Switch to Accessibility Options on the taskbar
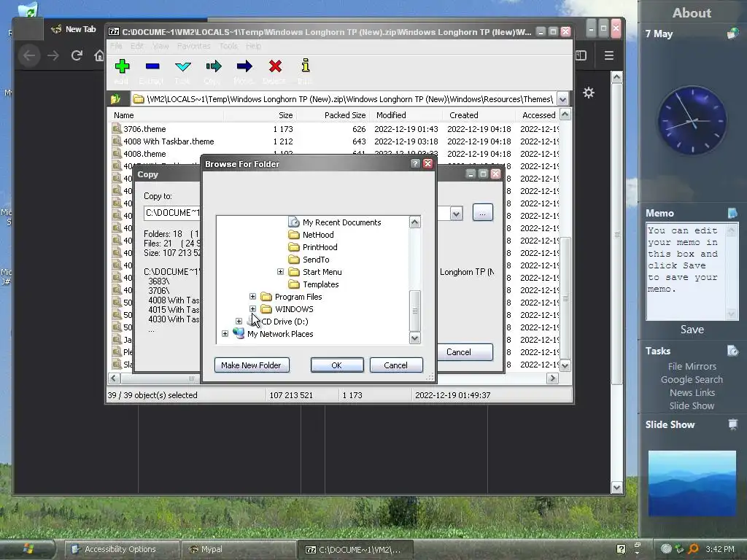This screenshot has height=560, width=747. (122, 549)
